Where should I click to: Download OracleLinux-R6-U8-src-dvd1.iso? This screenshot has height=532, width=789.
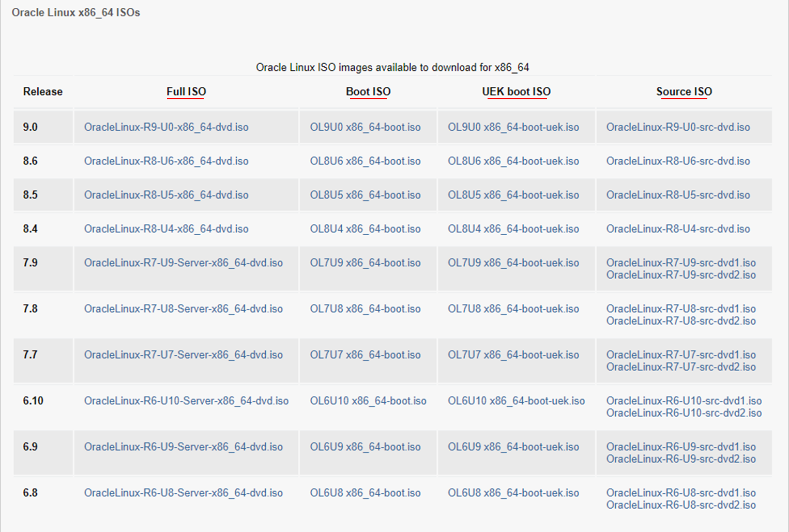[x=681, y=493]
